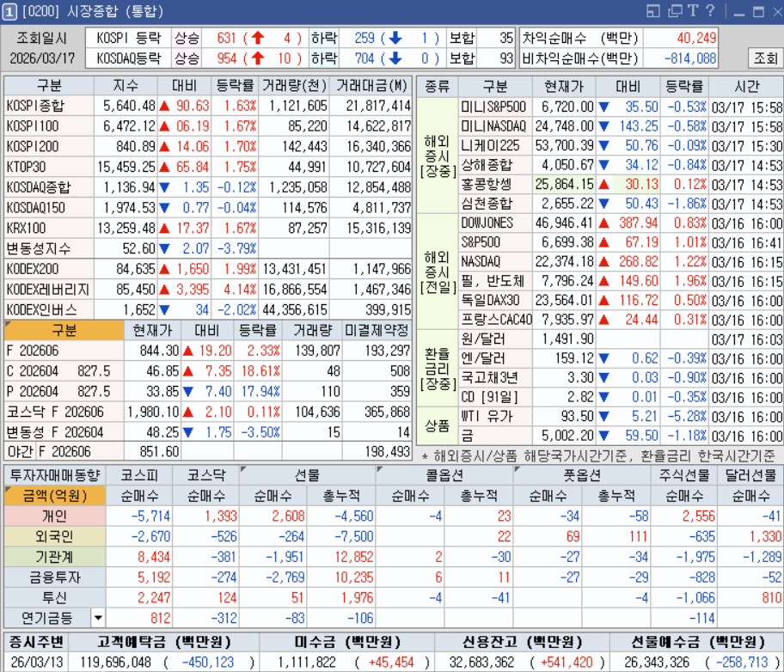Click the P 202604 827.5 put row
The image size is (784, 672).
[208, 391]
